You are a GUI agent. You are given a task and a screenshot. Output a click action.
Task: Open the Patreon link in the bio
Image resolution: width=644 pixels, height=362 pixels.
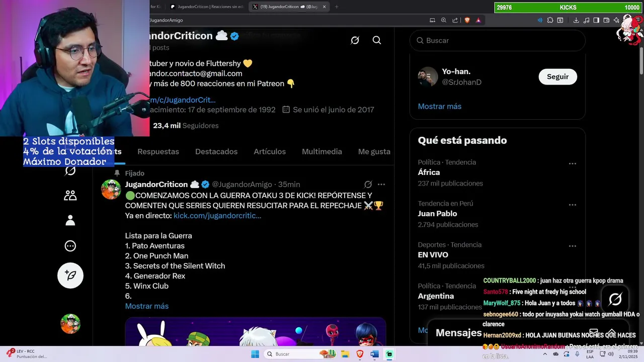(x=182, y=100)
